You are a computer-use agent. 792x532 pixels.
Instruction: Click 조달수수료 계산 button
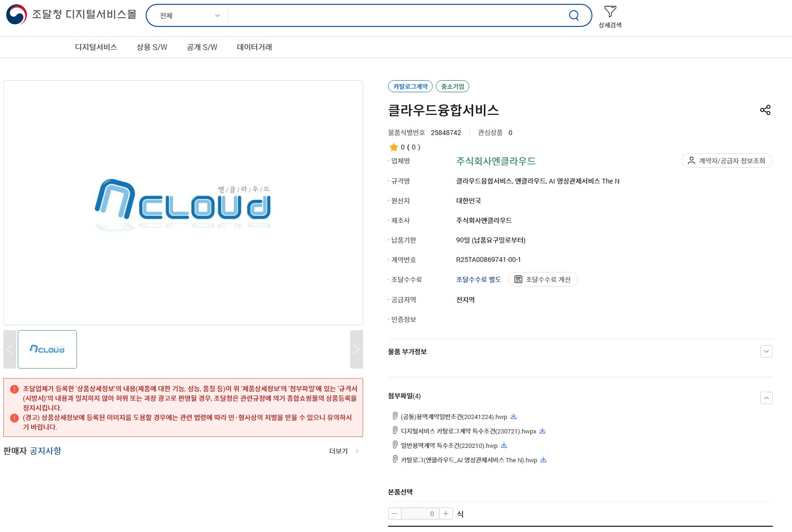(x=542, y=280)
